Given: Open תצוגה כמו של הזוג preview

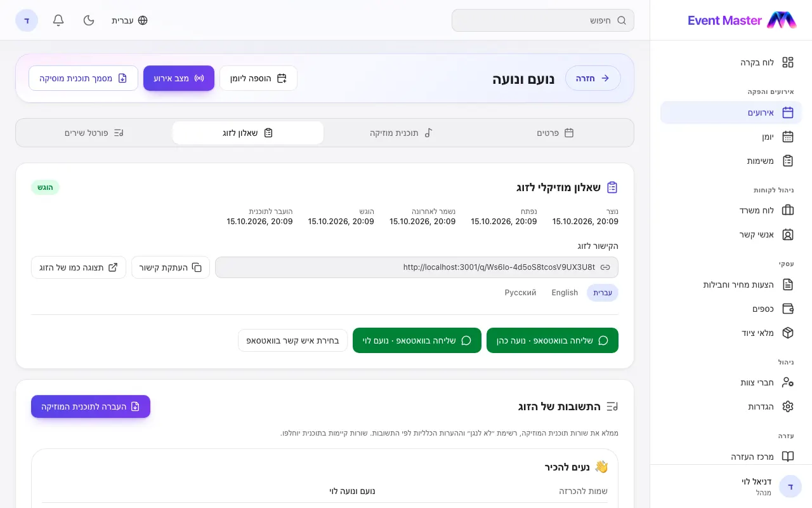Looking at the screenshot, I should (79, 267).
